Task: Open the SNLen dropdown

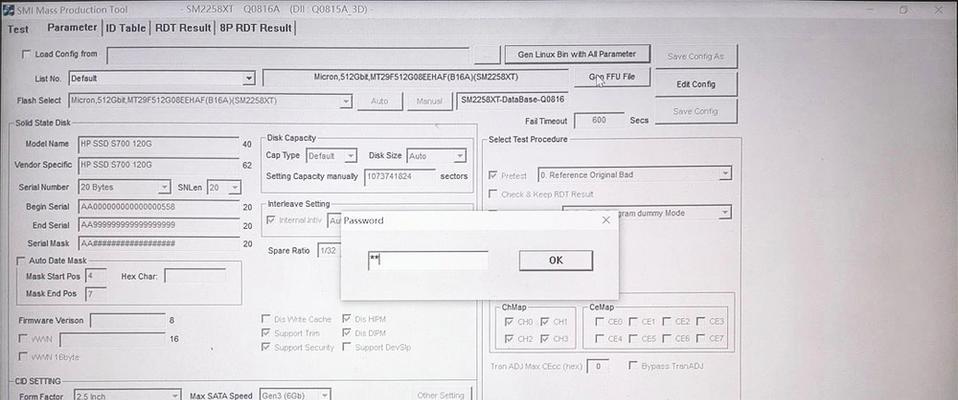Action: point(235,187)
